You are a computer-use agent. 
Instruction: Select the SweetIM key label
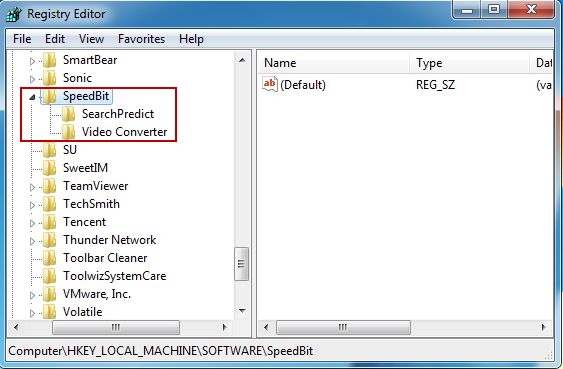click(85, 168)
